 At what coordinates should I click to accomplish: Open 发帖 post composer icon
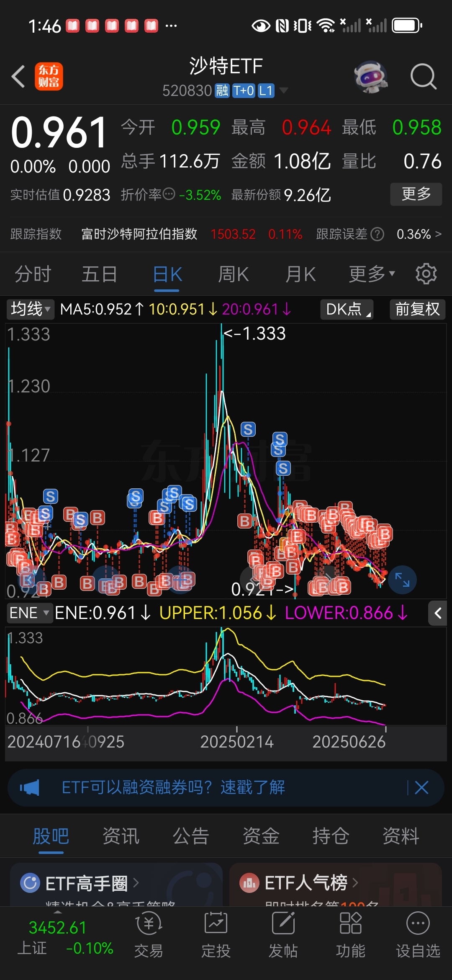[x=283, y=935]
